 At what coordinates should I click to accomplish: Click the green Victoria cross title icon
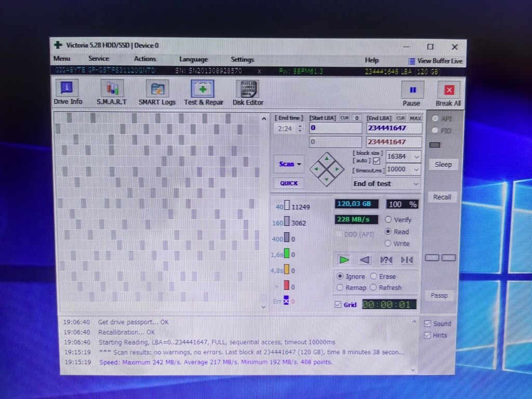58,45
